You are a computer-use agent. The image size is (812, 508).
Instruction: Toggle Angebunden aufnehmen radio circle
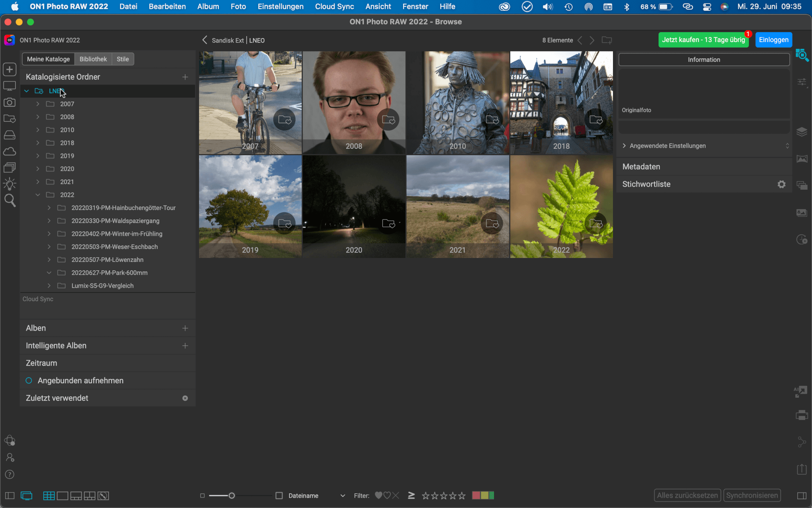coord(29,381)
